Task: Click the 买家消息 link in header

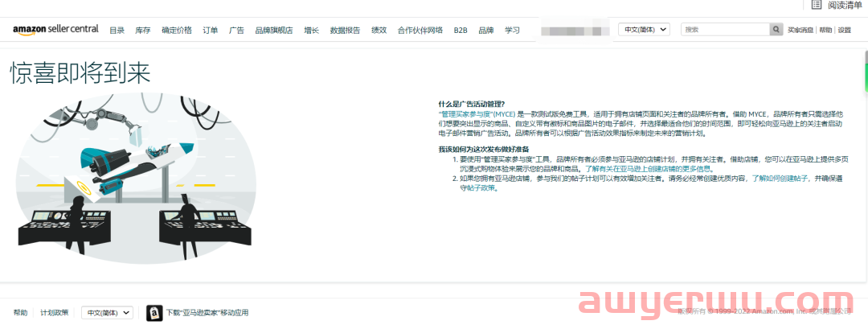Action: point(800,30)
